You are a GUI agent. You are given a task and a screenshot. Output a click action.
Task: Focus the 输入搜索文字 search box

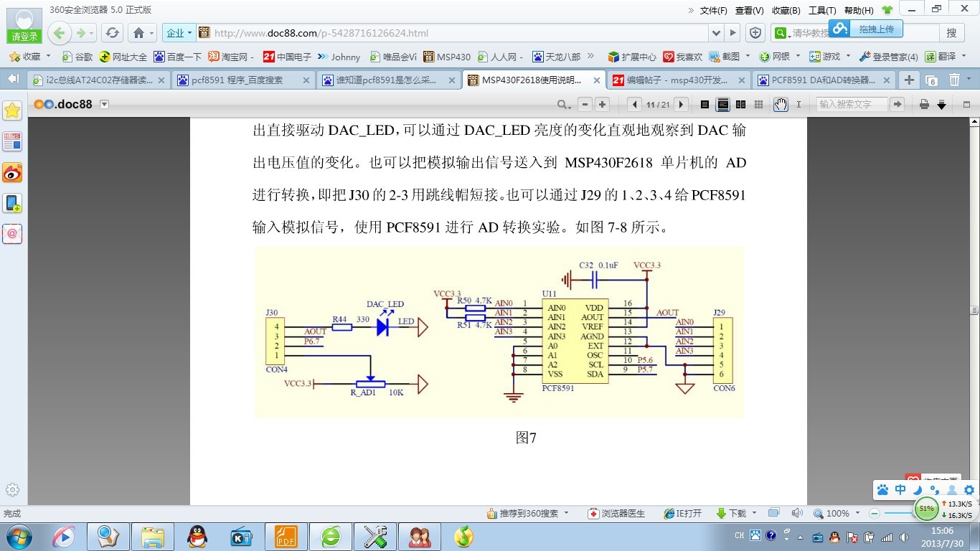[852, 105]
